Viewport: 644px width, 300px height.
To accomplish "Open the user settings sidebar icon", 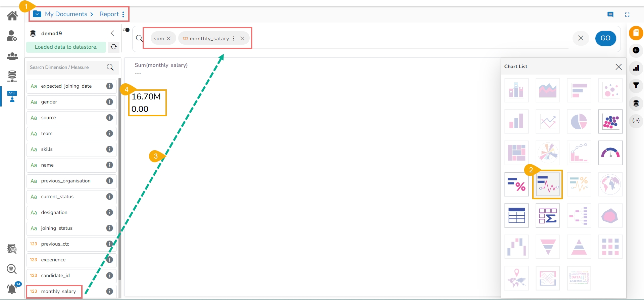I will [x=12, y=36].
